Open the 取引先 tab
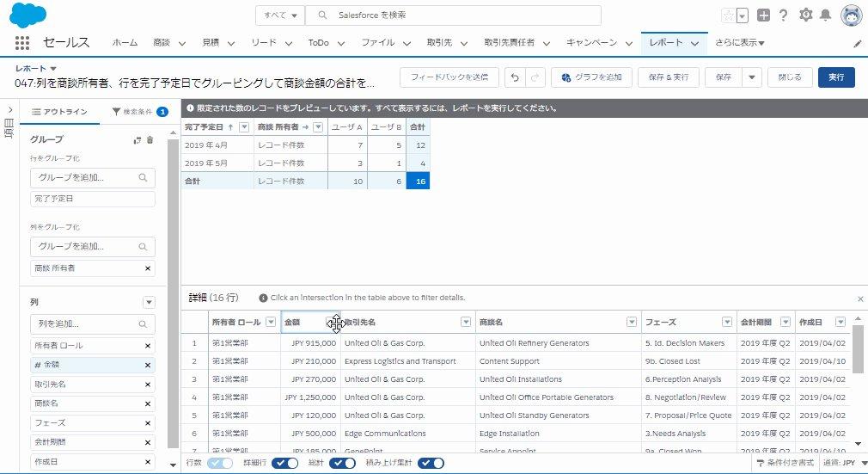The height and width of the screenshot is (474, 868). pos(439,43)
